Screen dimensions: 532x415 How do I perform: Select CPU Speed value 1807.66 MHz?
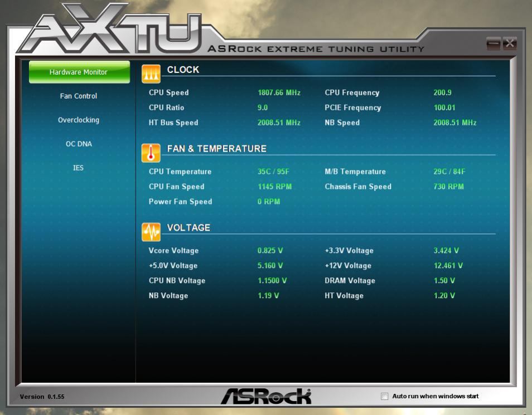coord(279,92)
